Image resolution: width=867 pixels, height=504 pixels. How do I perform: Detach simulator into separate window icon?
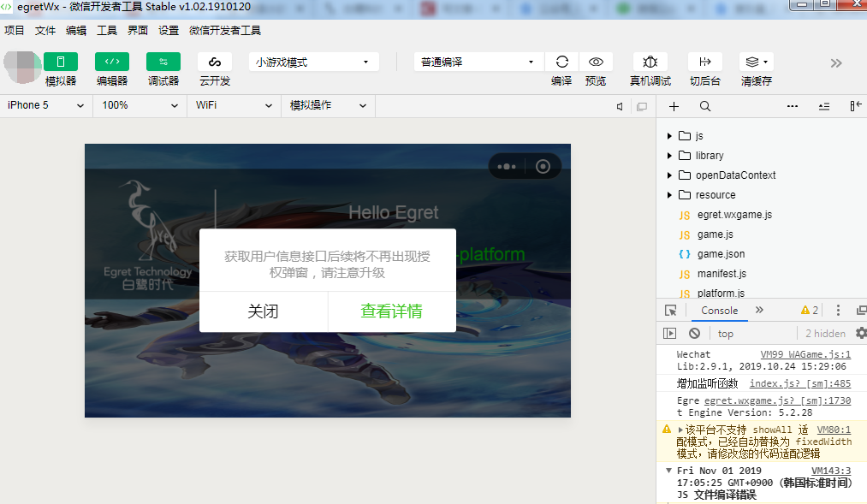tap(641, 107)
